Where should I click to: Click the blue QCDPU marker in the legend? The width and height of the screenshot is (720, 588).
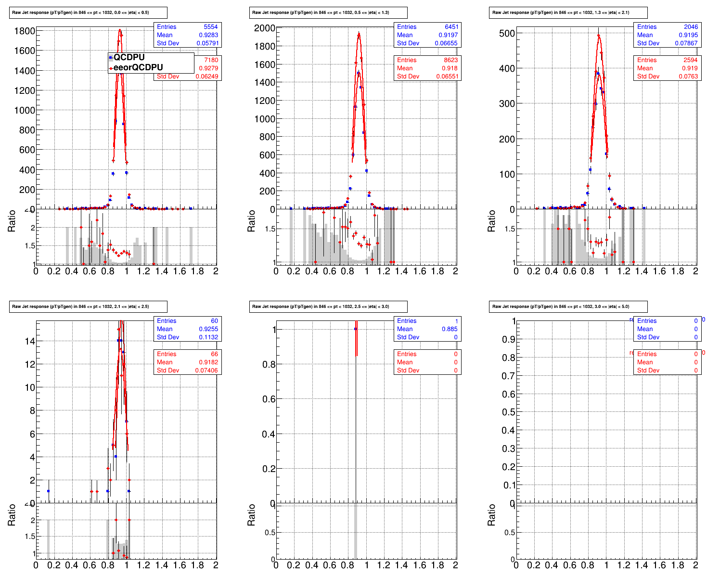pos(111,58)
